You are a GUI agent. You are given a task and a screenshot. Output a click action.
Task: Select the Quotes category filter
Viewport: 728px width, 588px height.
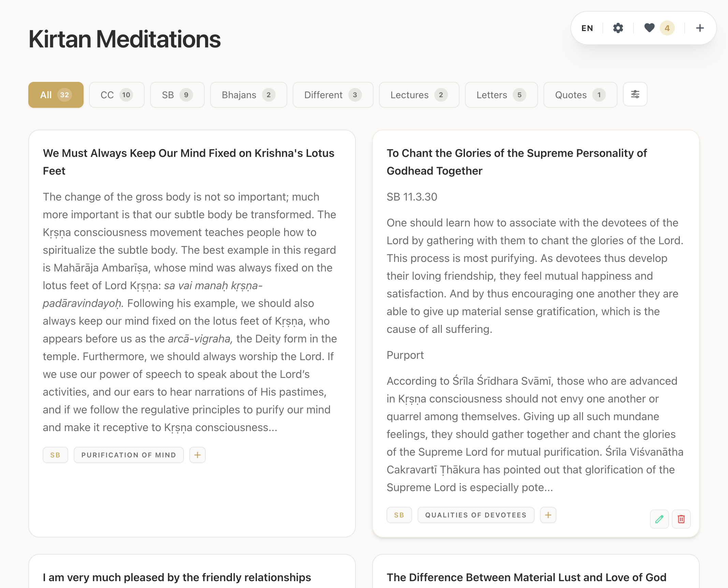tap(580, 95)
